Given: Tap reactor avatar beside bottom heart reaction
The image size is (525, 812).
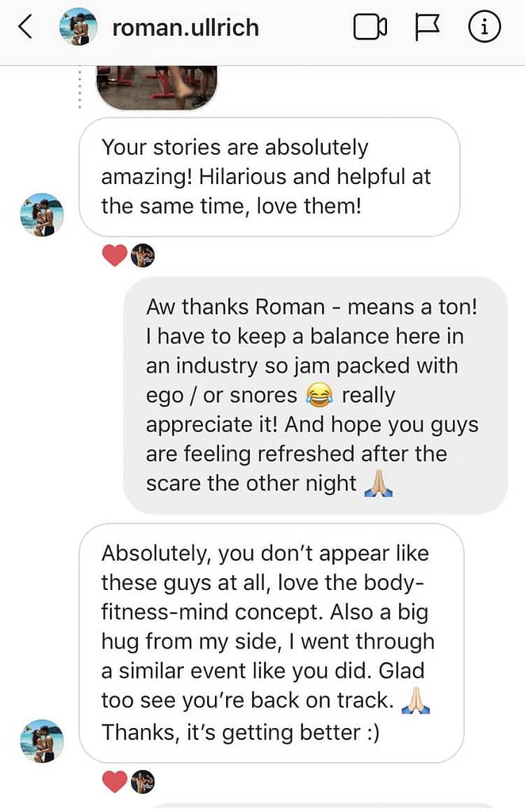Looking at the screenshot, I should tap(143, 781).
